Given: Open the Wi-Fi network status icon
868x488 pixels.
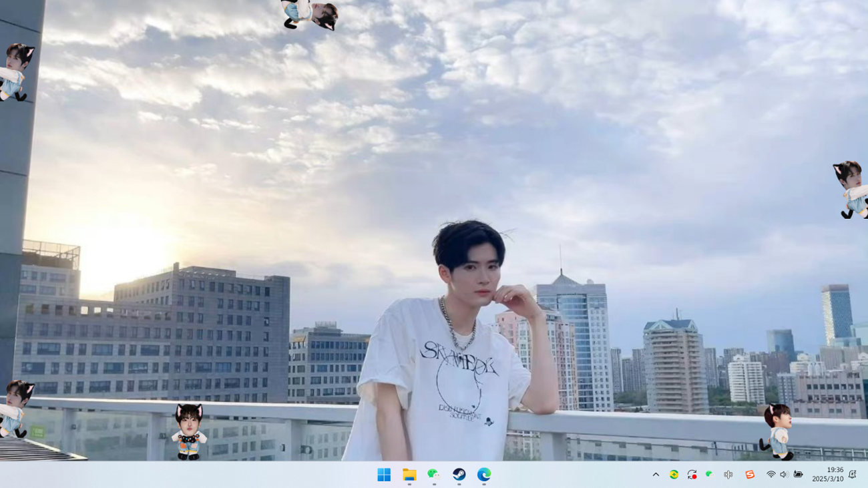Looking at the screenshot, I should point(771,475).
